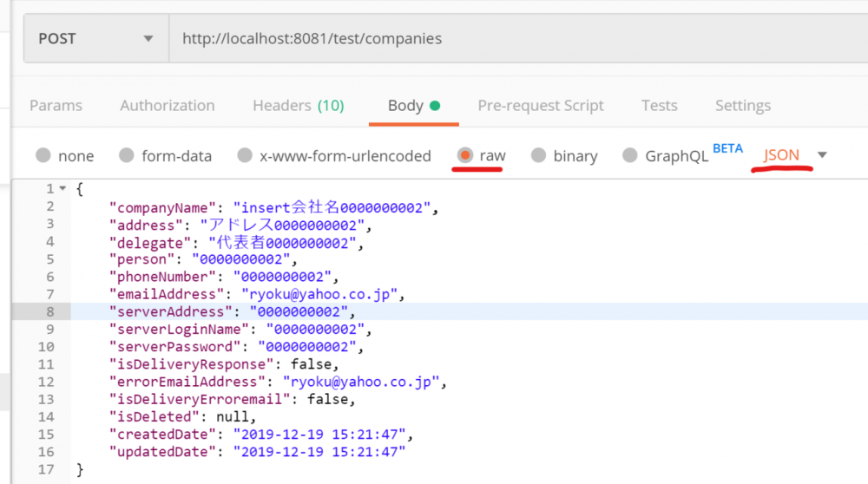
Task: Click the "errorEmailAddress" key text
Action: [x=187, y=383]
